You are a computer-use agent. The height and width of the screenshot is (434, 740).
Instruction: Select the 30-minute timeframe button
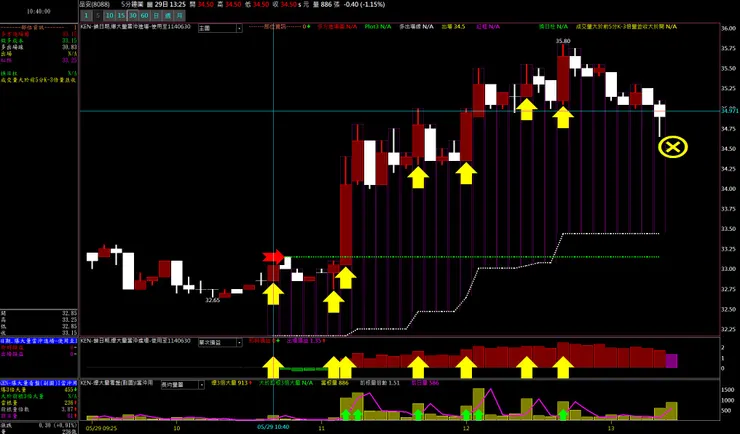pyautogui.click(x=133, y=16)
